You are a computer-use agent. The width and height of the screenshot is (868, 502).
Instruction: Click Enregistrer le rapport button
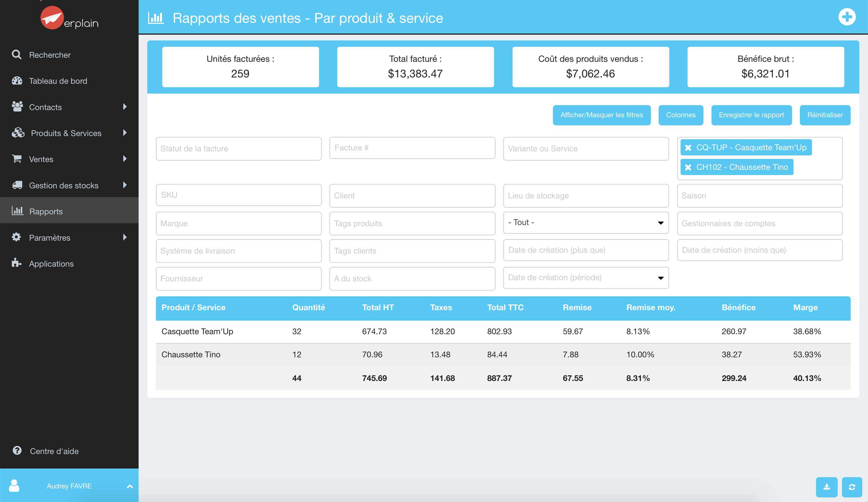click(x=752, y=115)
